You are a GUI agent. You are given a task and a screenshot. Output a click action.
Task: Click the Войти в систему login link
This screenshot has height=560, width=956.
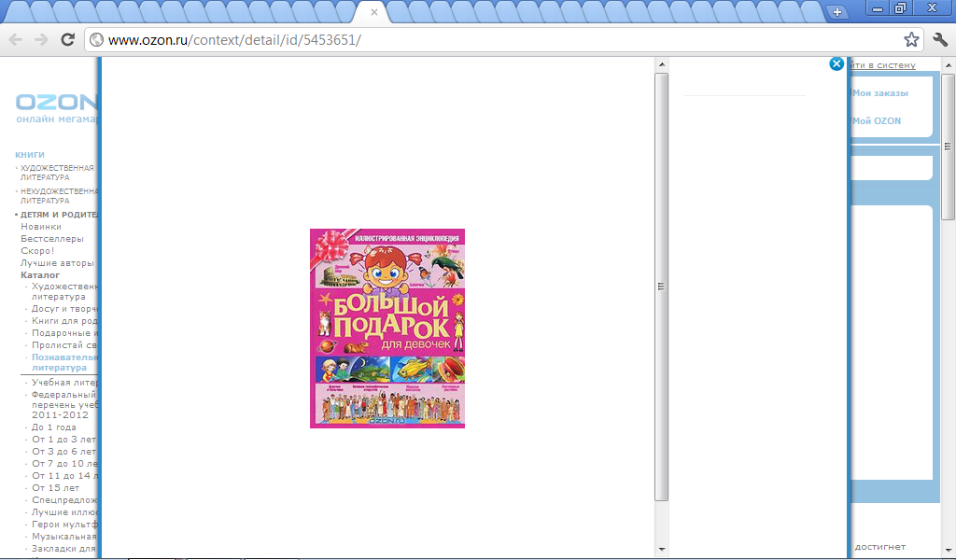click(883, 65)
